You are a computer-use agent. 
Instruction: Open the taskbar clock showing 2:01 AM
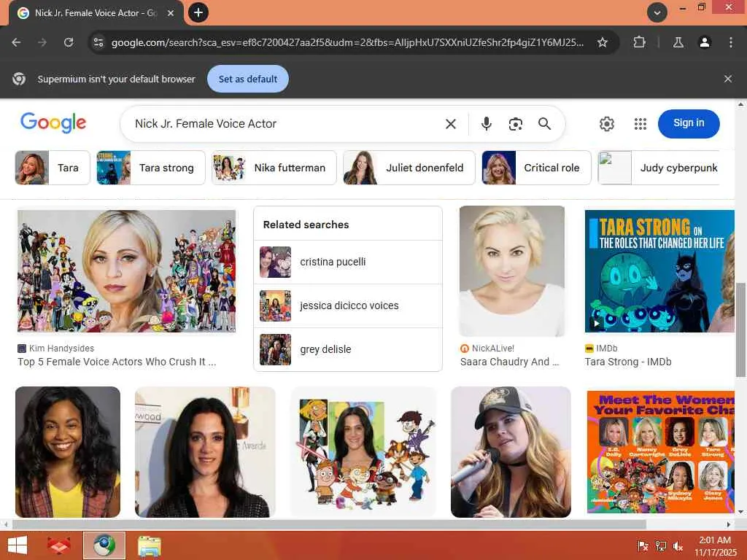pyautogui.click(x=715, y=546)
